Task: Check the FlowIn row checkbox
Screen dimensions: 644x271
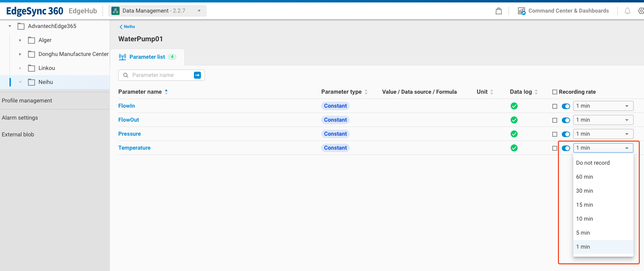Action: [x=555, y=106]
